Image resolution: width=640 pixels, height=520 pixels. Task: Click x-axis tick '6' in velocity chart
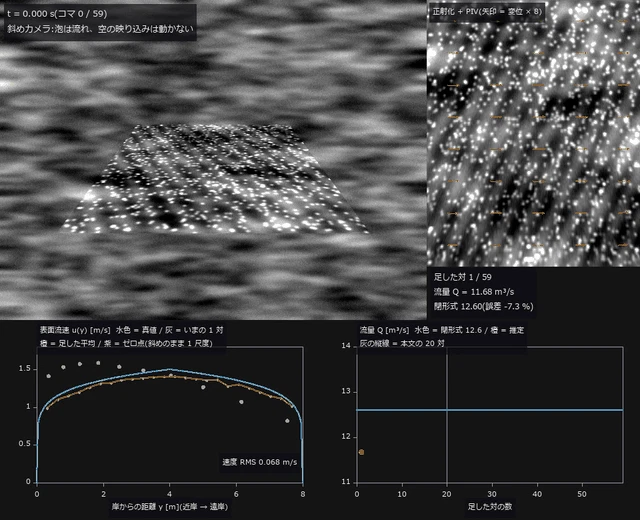tap(236, 494)
